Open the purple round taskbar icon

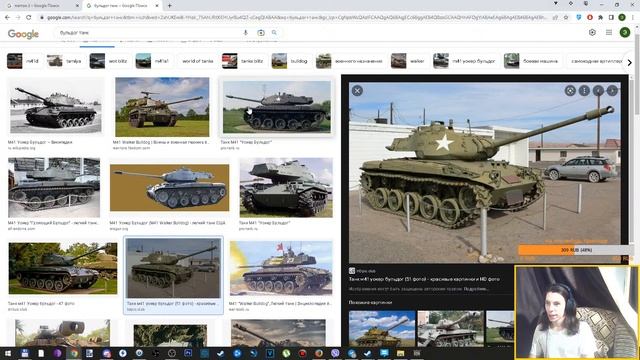[x=57, y=353]
